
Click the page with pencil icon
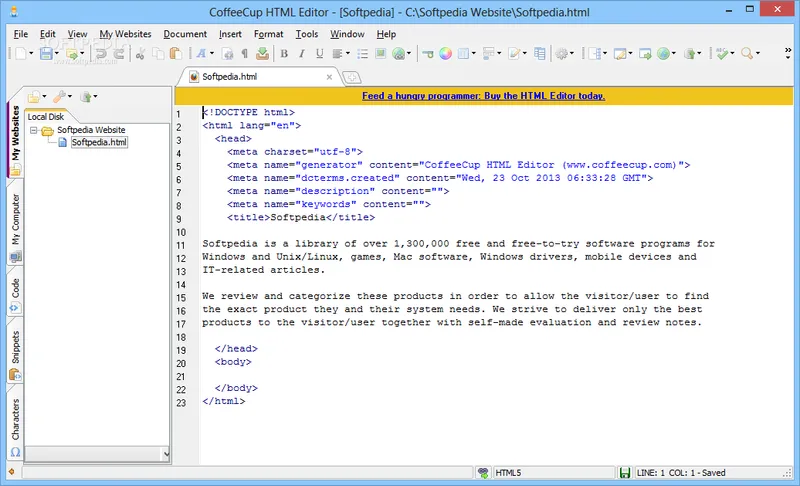click(x=514, y=53)
